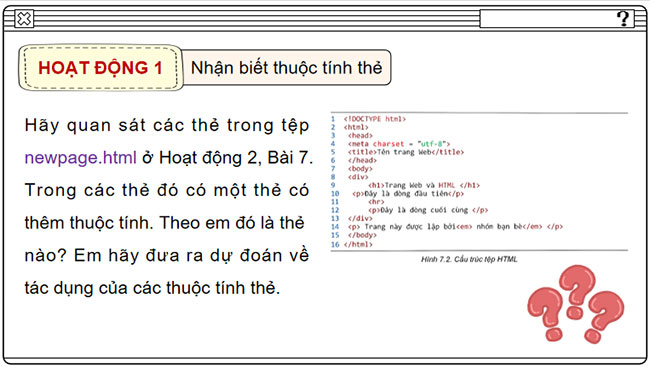Click the question mark help icon
Viewport: 650px width, 367px height.
pyautogui.click(x=623, y=18)
